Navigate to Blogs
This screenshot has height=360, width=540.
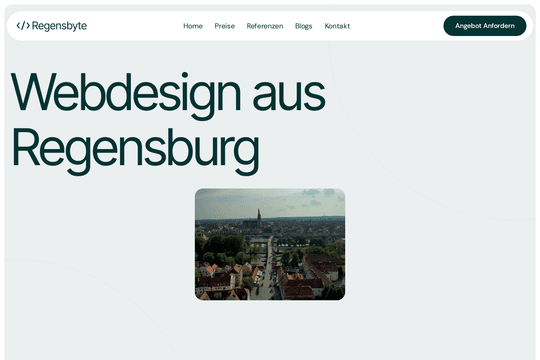pos(303,26)
